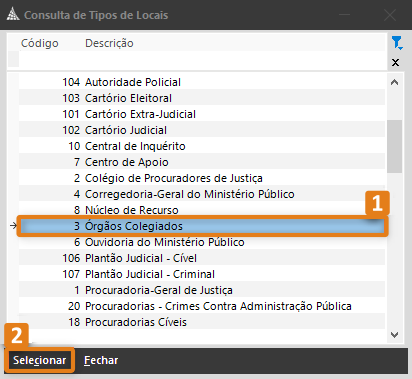Open the blue filter funnel icon
Viewport: 412px width, 379px height.
[397, 43]
